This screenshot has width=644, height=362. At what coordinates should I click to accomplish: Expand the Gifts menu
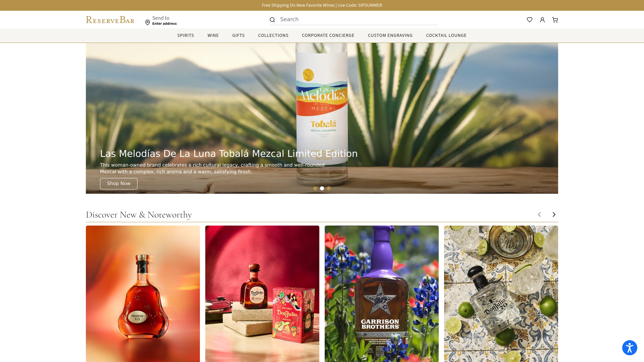238,36
